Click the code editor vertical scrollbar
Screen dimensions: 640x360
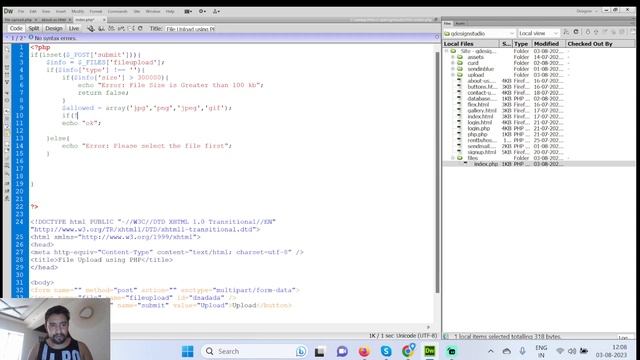(437, 171)
